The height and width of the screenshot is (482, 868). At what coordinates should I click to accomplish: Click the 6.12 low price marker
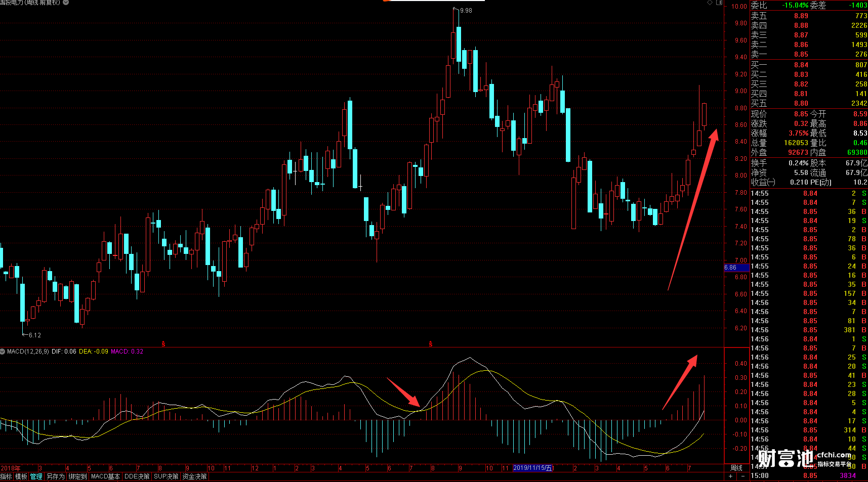(34, 335)
